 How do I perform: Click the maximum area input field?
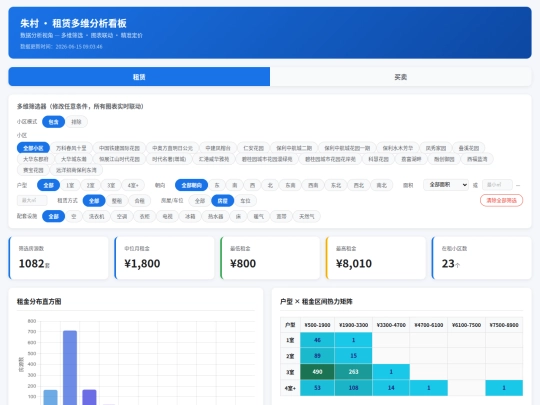32,200
